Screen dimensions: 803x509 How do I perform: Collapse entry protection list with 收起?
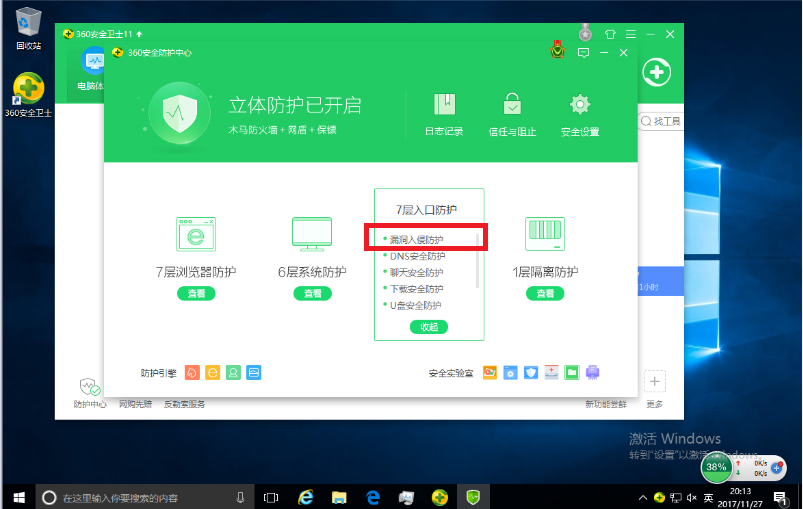[x=429, y=327]
